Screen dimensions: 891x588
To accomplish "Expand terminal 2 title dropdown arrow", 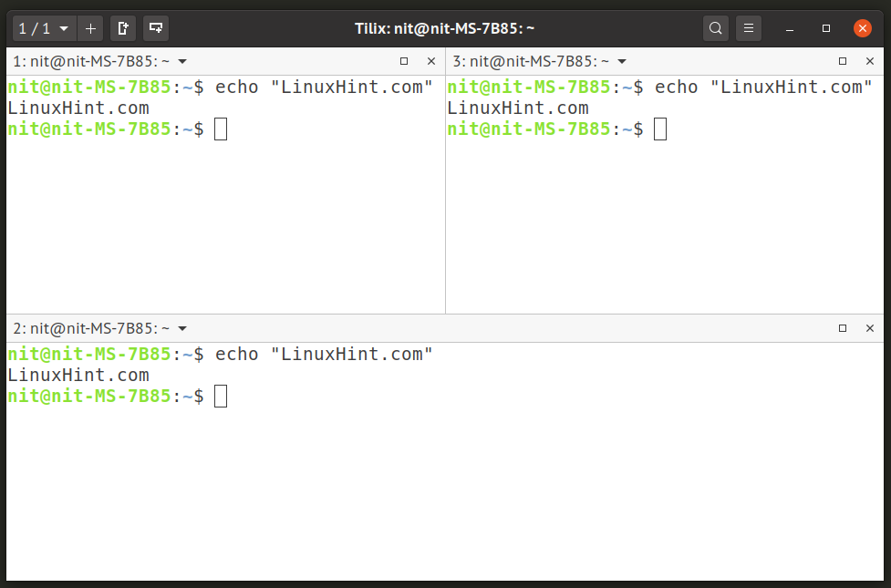I will [x=182, y=328].
